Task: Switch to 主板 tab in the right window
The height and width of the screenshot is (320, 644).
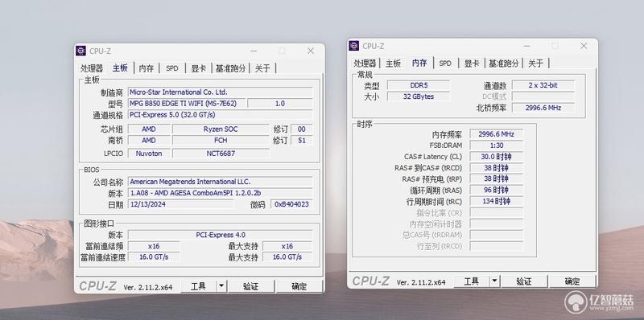Action: tap(393, 64)
